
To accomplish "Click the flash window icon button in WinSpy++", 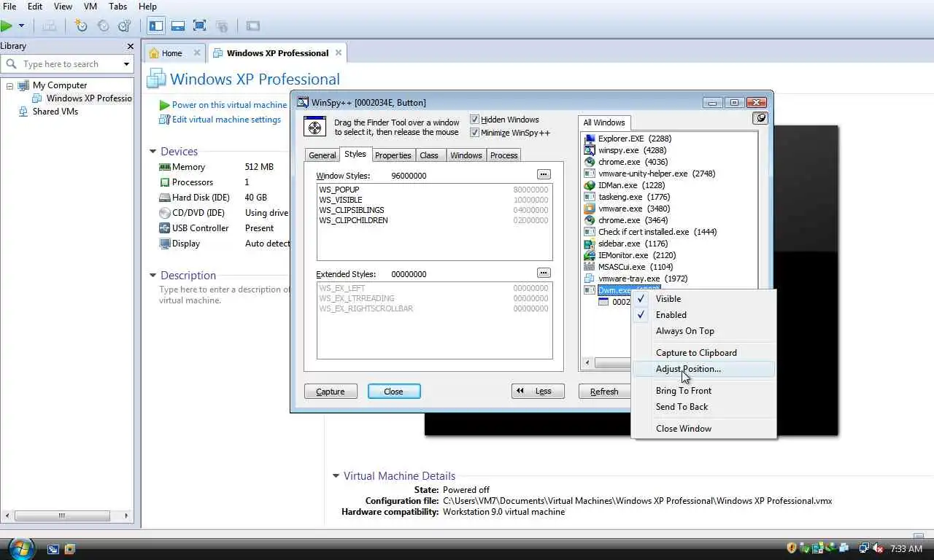I will coord(760,118).
